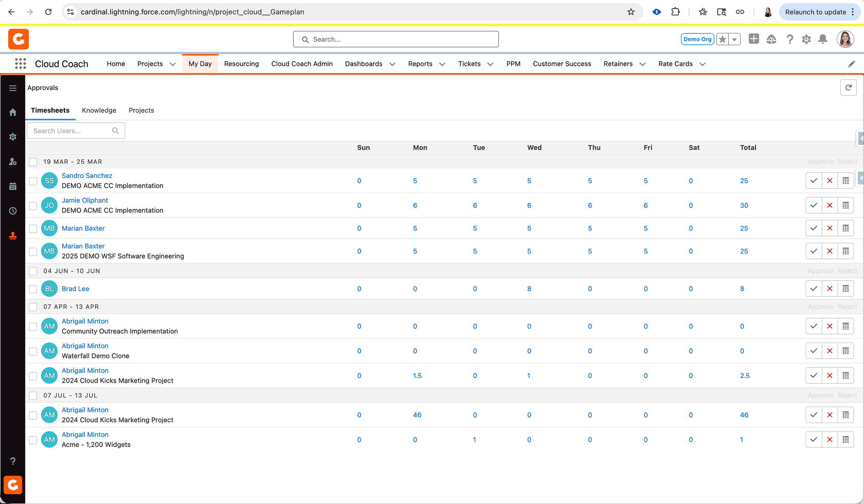Expand the Reports navigation dropdown chevron
The width and height of the screenshot is (864, 504).
442,64
